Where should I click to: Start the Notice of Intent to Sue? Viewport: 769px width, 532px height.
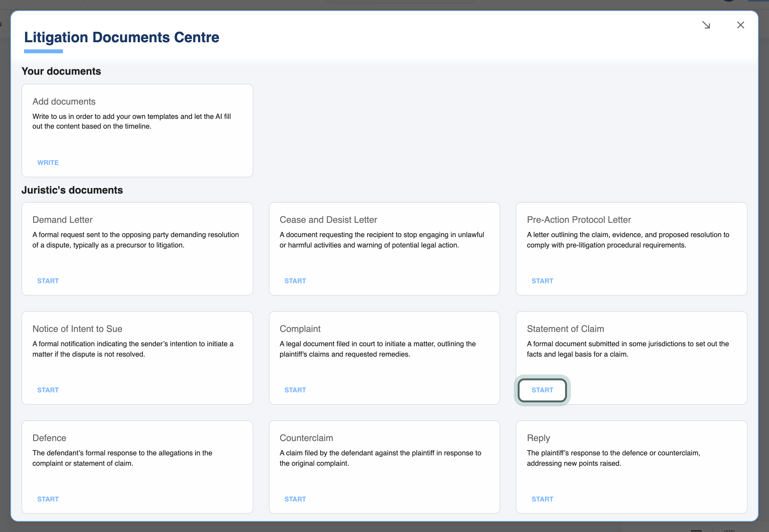pos(48,390)
